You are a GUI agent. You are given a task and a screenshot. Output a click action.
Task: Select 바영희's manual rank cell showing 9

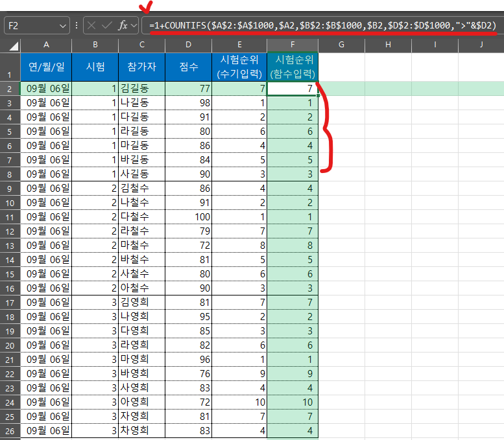click(x=239, y=373)
